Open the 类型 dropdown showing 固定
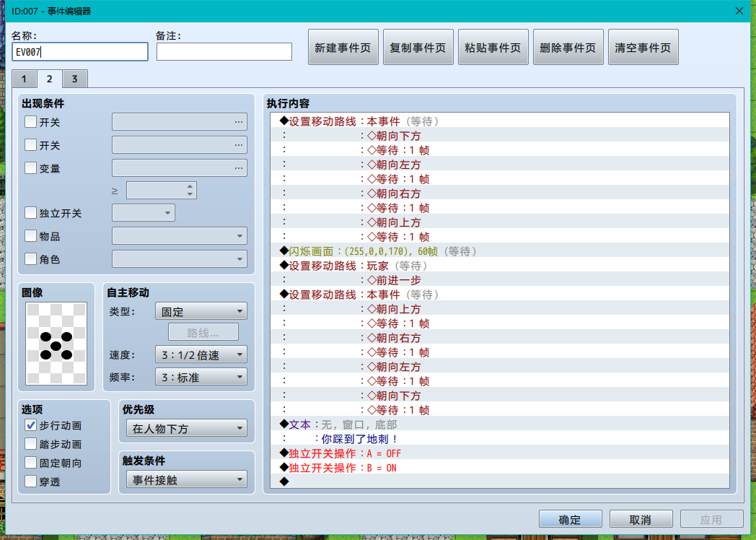Image resolution: width=756 pixels, height=540 pixels. click(201, 311)
